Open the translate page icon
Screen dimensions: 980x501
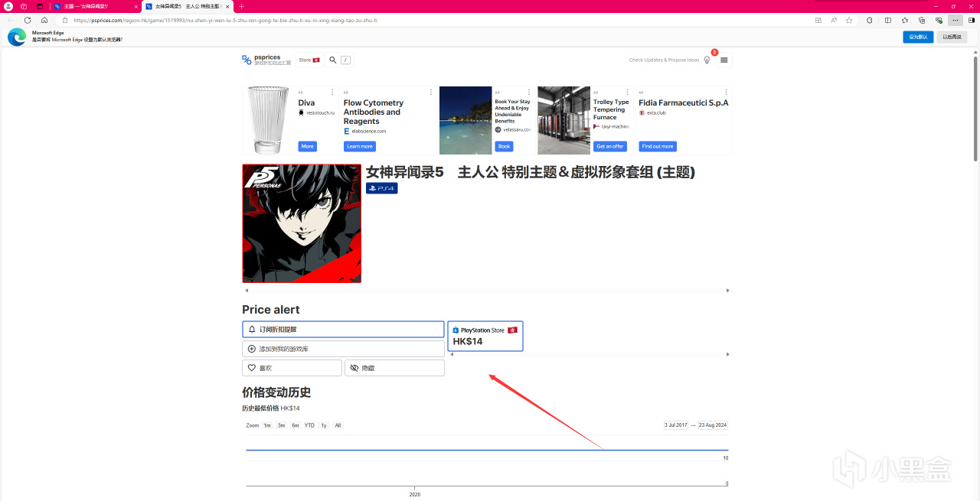pyautogui.click(x=818, y=20)
